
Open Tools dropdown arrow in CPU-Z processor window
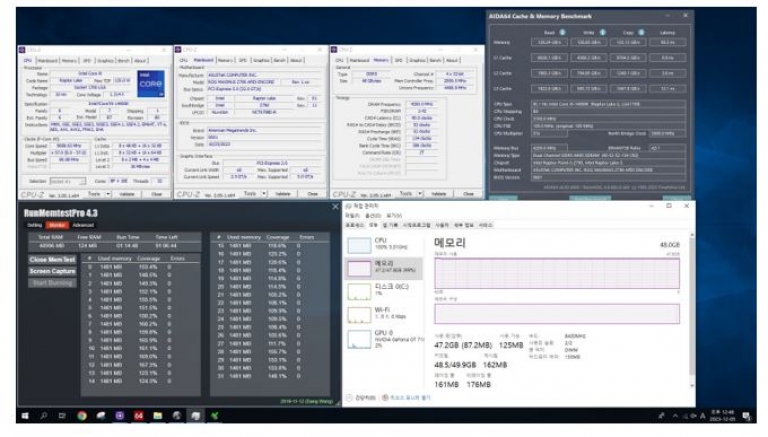(x=108, y=194)
